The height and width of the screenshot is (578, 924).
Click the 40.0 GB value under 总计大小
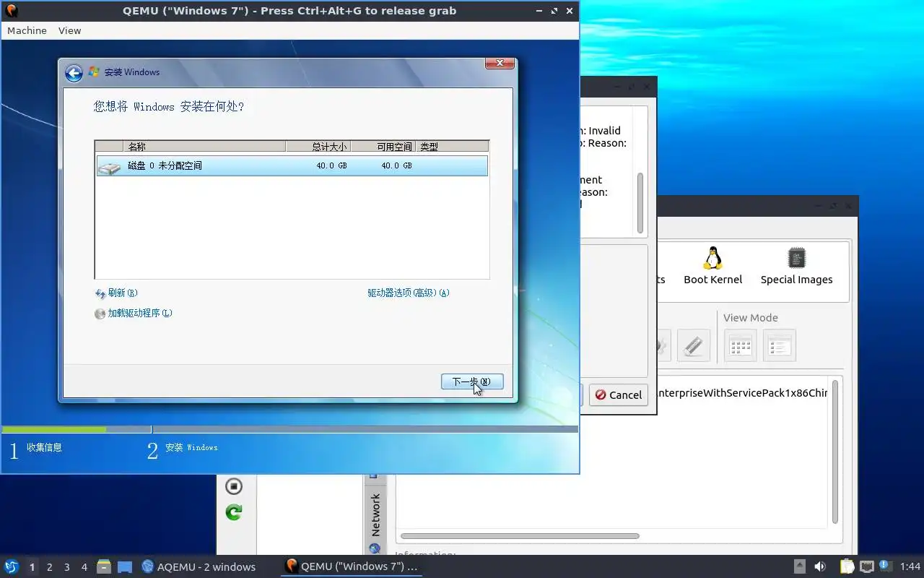[x=331, y=166]
